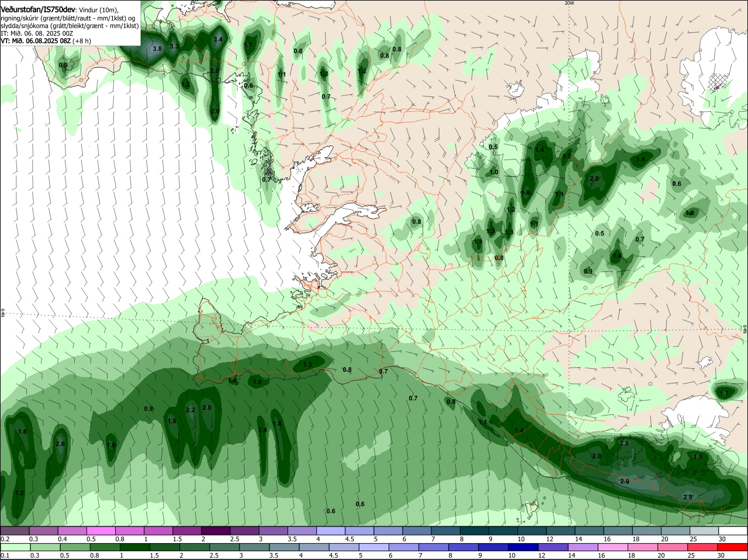Click the upper legend swatch starting at 0.2
The width and height of the screenshot is (748, 560).
15,531
